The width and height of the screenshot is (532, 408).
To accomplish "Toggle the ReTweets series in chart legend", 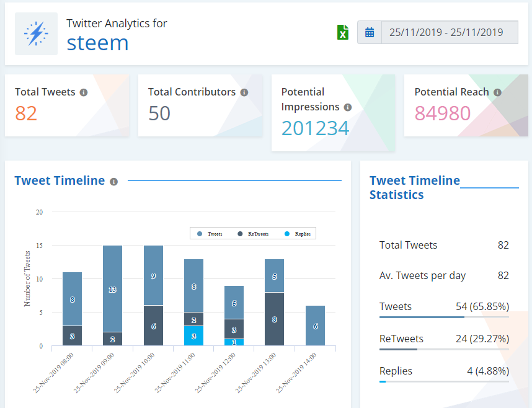I will 253,234.
